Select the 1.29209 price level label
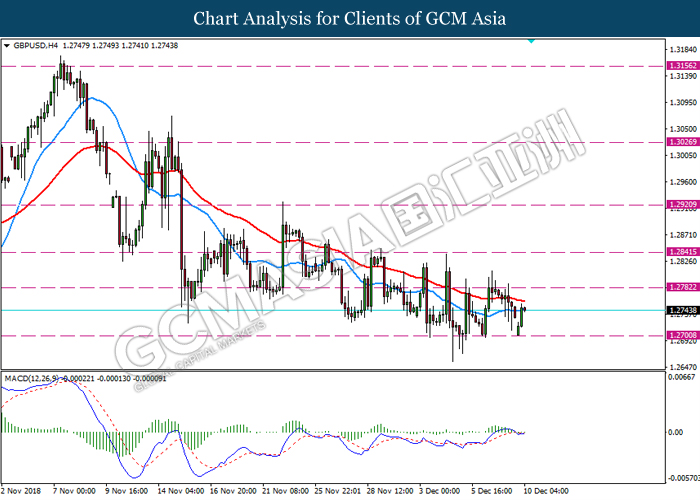Viewport: 700px width, 500px height. pyautogui.click(x=683, y=205)
